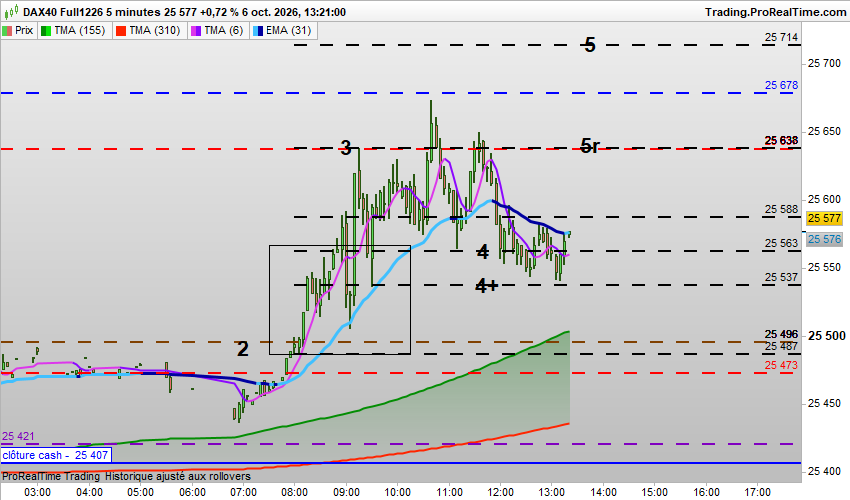This screenshot has height=500, width=850.
Task: Select the Prix legend label
Action: (24, 30)
